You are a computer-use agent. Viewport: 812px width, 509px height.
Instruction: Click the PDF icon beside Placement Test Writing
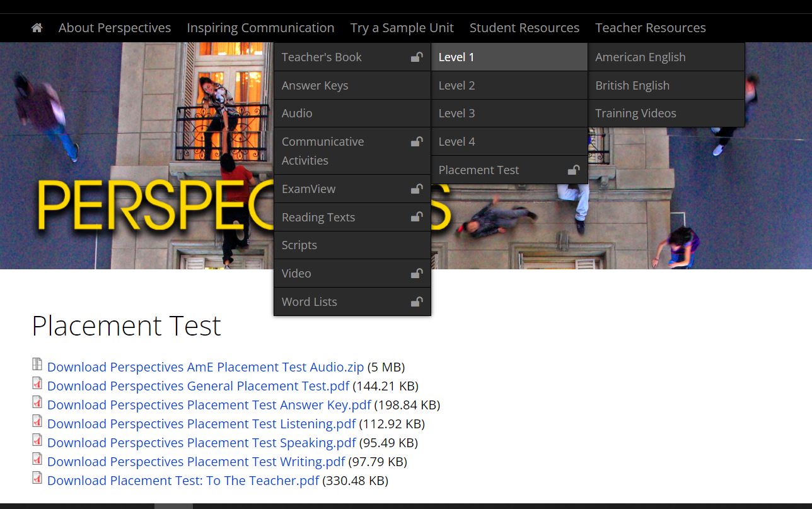point(37,459)
